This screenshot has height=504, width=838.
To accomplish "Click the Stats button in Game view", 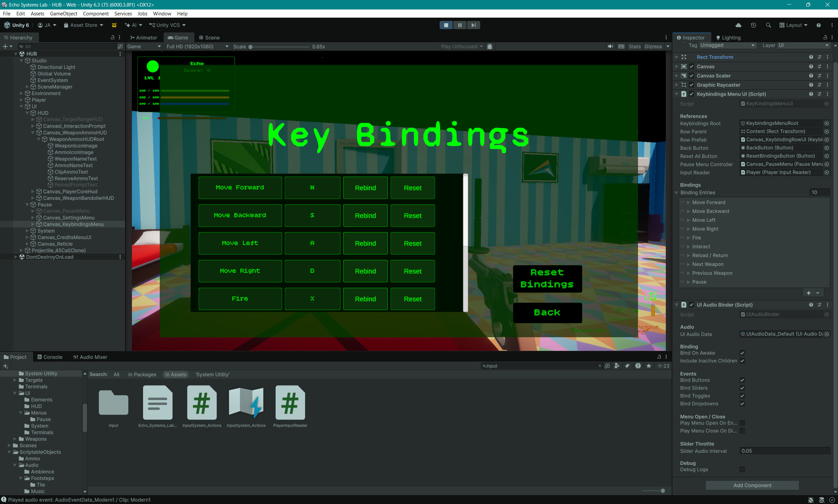I will pos(634,46).
